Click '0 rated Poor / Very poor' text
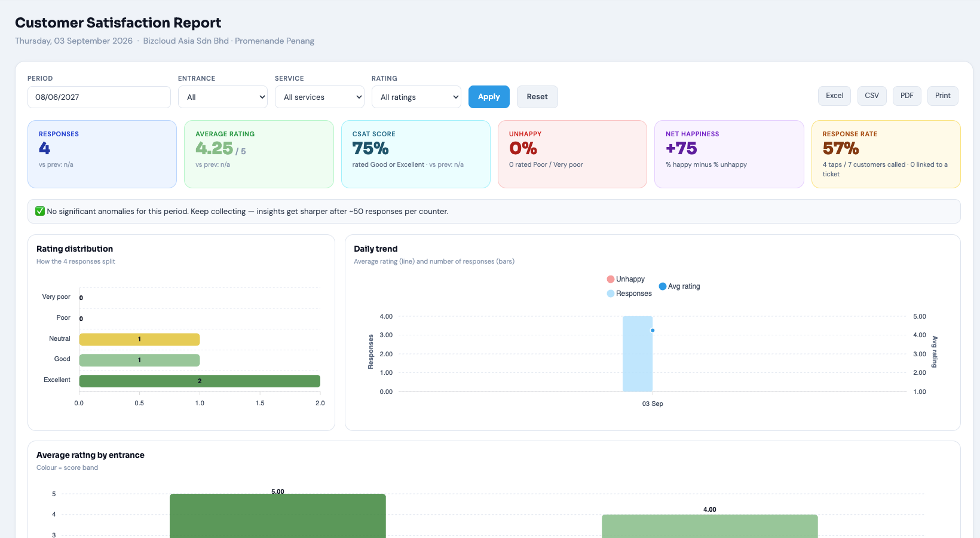This screenshot has width=980, height=538. (x=546, y=164)
